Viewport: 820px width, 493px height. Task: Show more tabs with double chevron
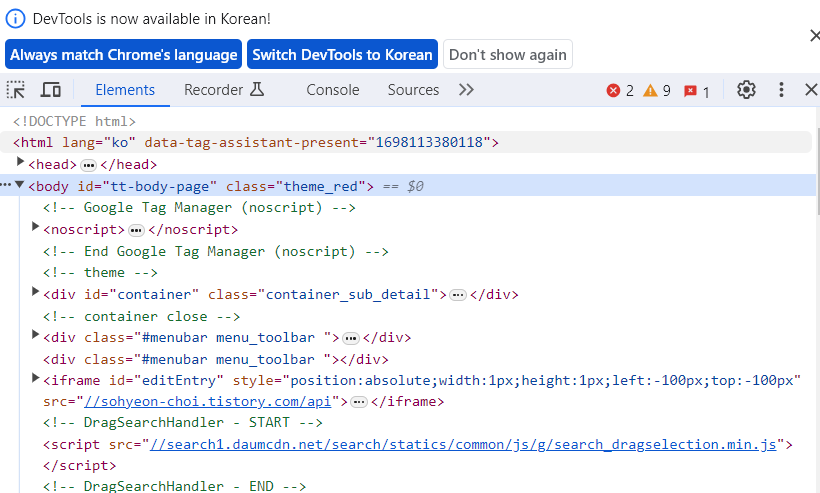[x=466, y=90]
